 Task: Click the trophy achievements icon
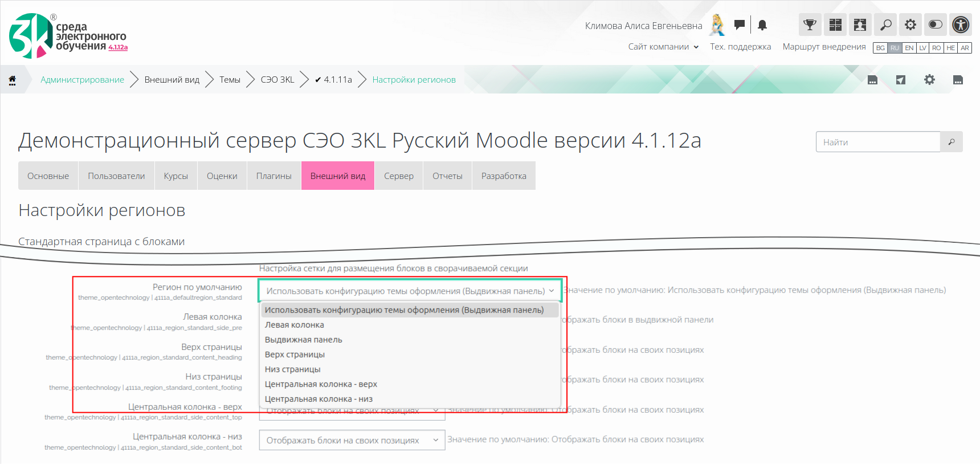810,25
